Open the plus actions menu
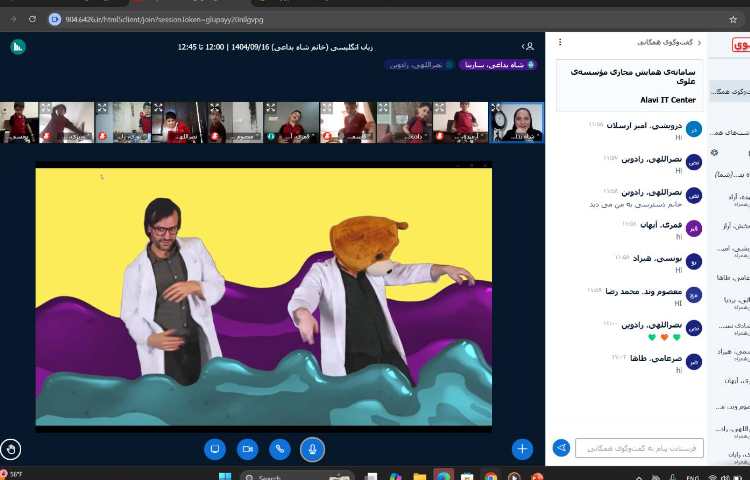 pos(521,449)
